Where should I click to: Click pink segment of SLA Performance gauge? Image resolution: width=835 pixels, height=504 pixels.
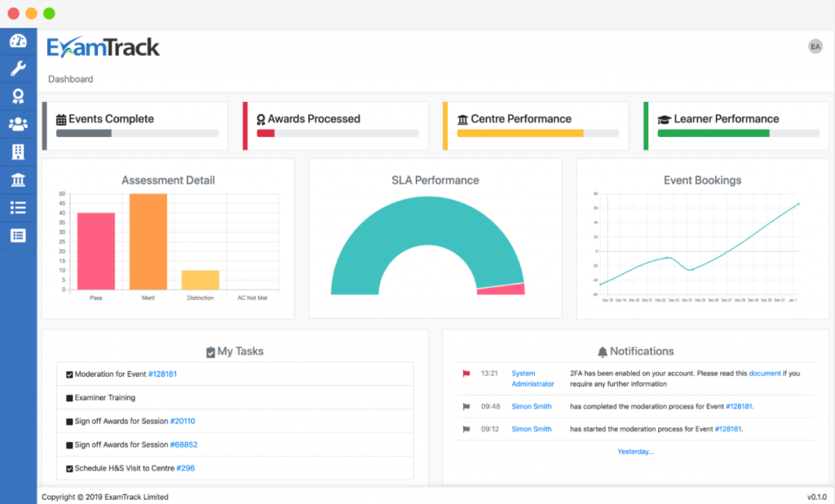(x=501, y=290)
